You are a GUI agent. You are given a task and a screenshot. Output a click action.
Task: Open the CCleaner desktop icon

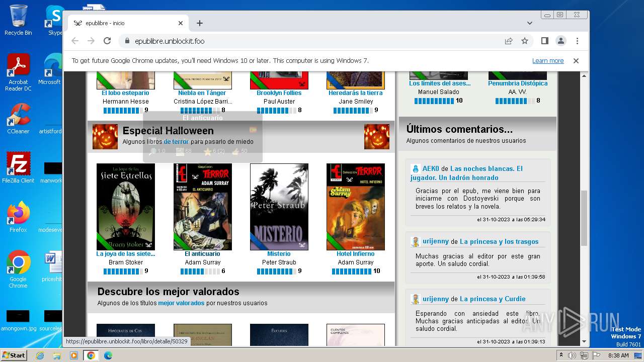18,119
